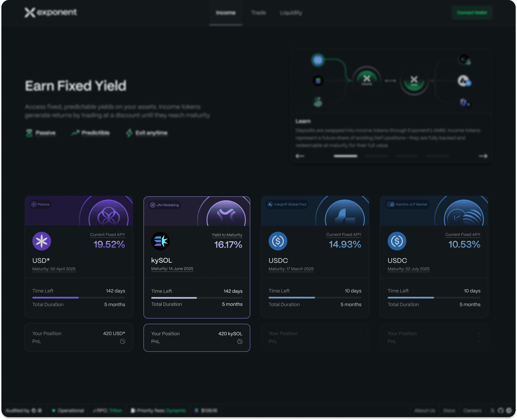The width and height of the screenshot is (517, 420).
Task: Click the Kamino JLP Market badge
Action: click(x=407, y=204)
